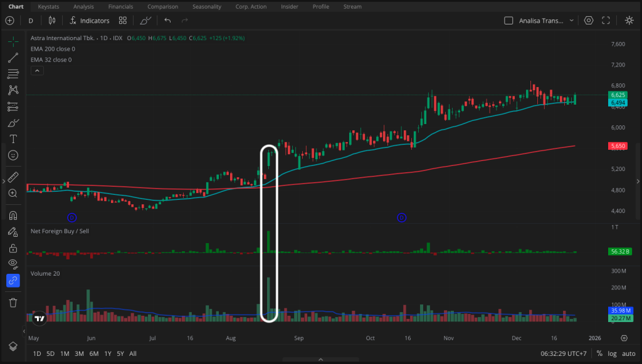Pick the Text annotation tool
The height and width of the screenshot is (364, 642).
click(13, 139)
